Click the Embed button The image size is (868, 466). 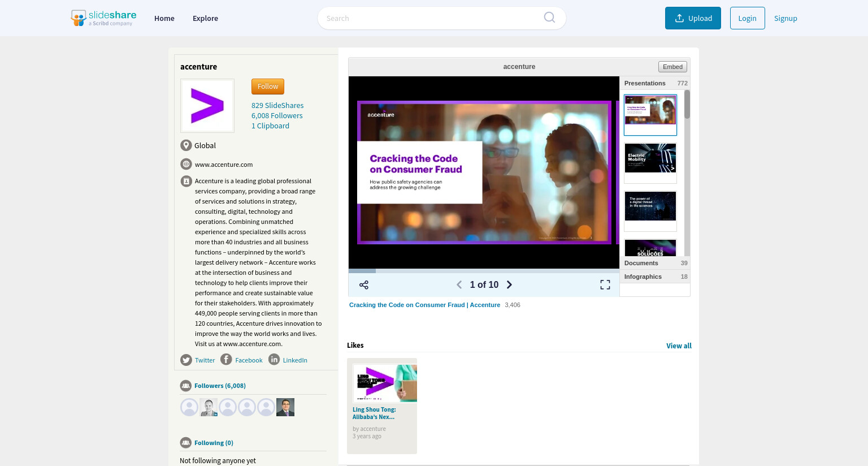click(672, 67)
